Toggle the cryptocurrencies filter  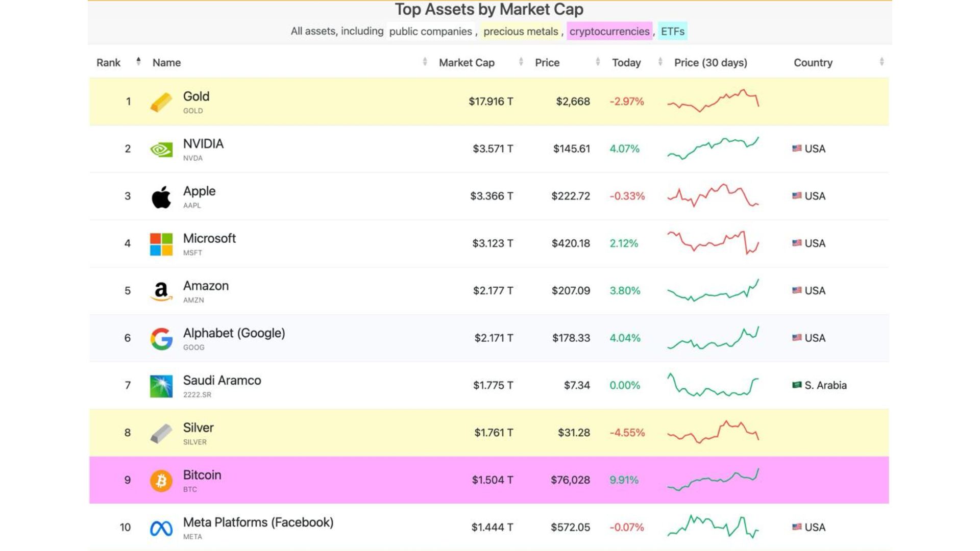609,31
